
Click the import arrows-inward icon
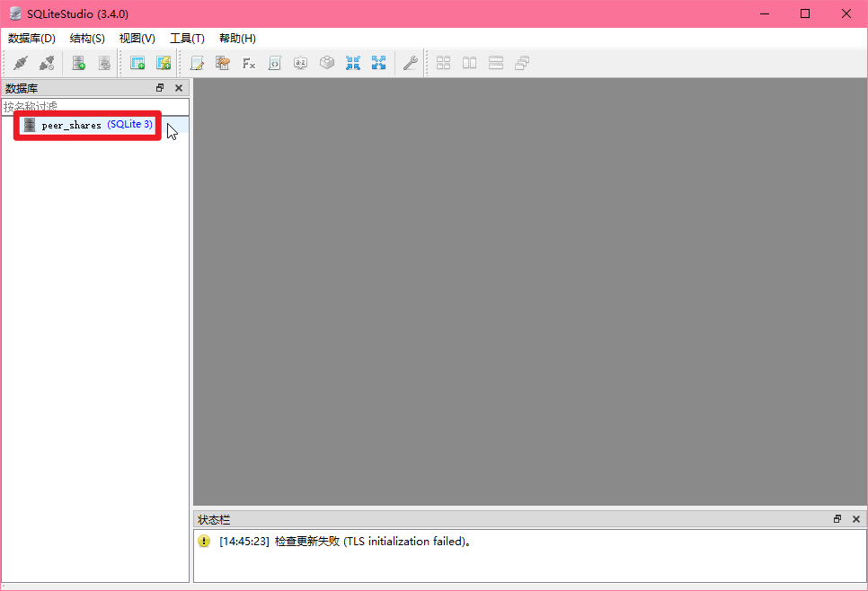coord(352,63)
